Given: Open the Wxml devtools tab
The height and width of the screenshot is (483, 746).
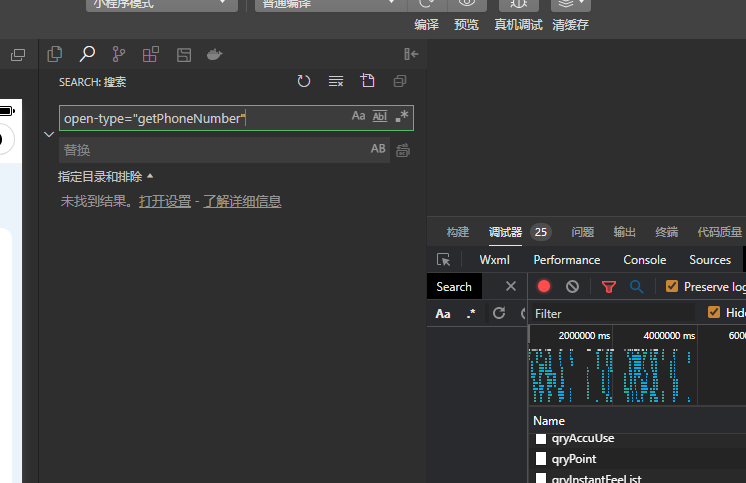Looking at the screenshot, I should (494, 260).
